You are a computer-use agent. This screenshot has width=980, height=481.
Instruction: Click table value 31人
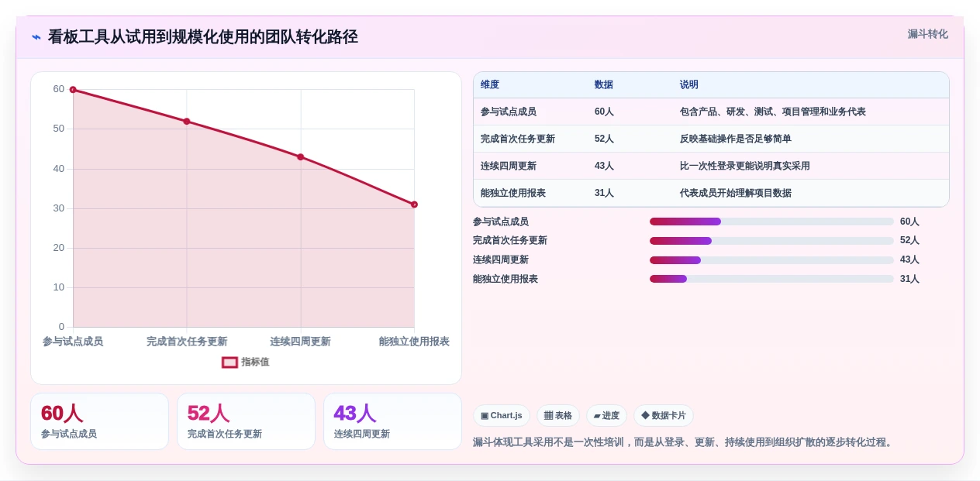(604, 193)
